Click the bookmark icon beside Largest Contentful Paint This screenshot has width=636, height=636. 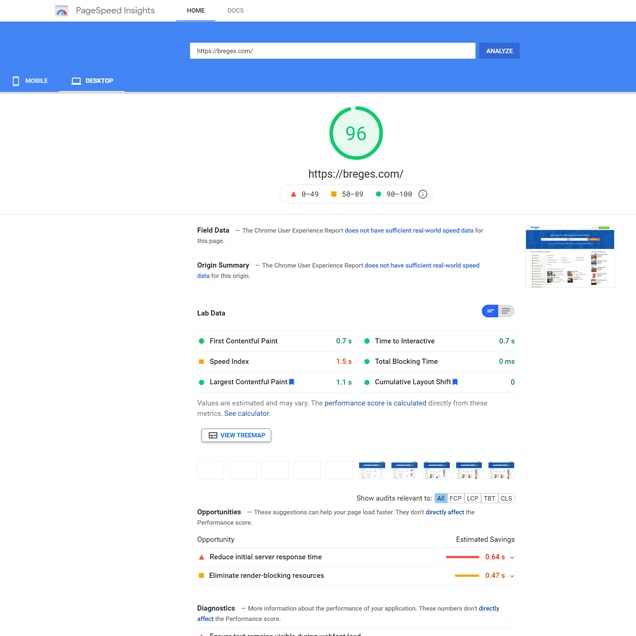[x=291, y=382]
